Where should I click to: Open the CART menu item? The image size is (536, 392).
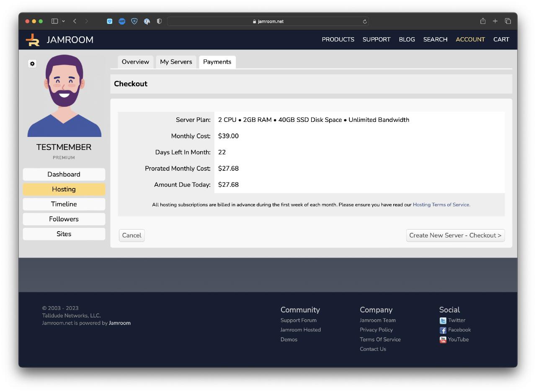point(501,39)
